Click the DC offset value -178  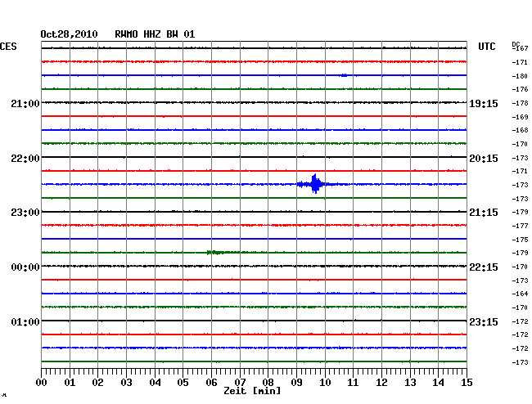click(x=520, y=103)
